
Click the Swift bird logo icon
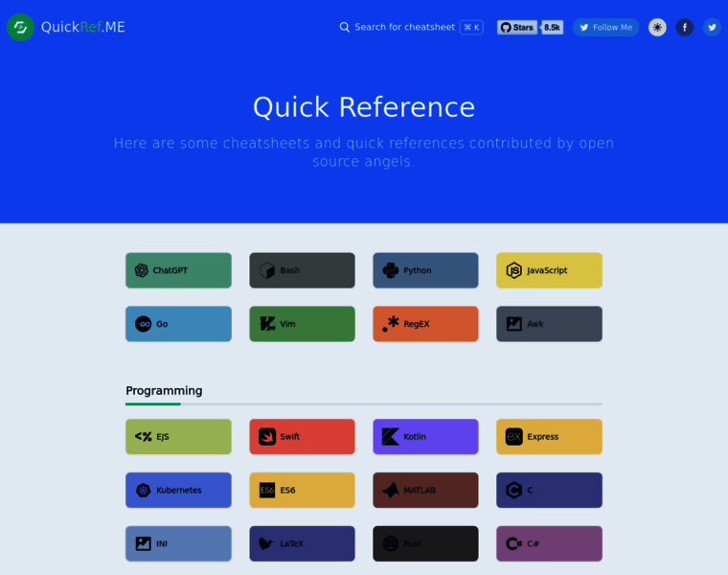[267, 437]
